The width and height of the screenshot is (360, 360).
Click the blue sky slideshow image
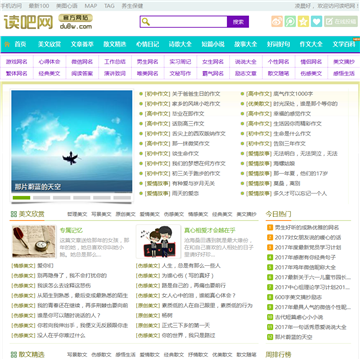[72, 141]
